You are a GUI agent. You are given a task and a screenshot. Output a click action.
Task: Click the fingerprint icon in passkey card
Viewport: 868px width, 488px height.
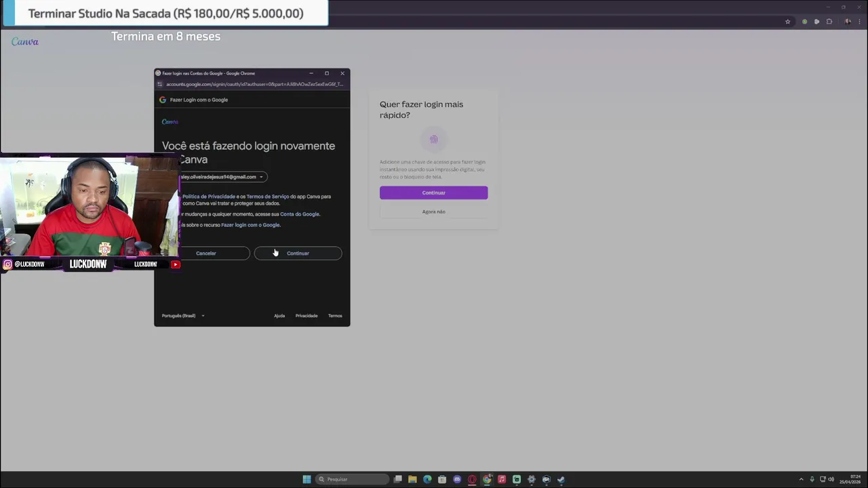433,140
